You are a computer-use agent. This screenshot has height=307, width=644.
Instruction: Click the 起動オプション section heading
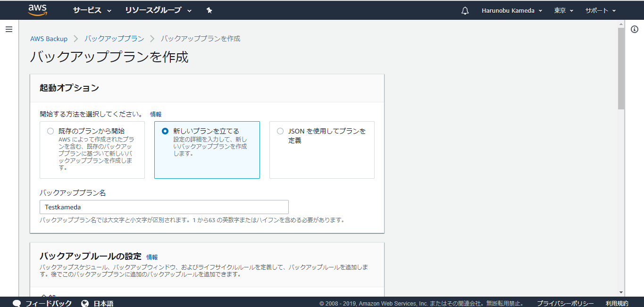point(69,88)
